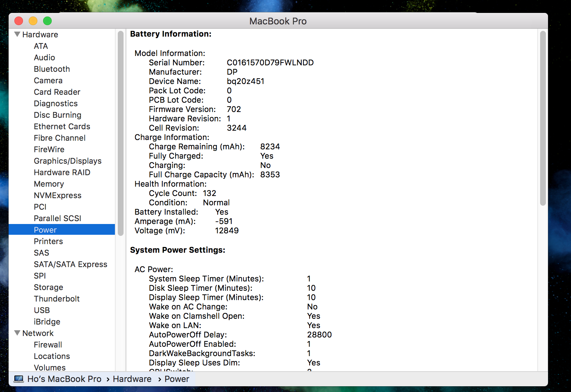Image resolution: width=571 pixels, height=392 pixels.
Task: Minimize window with the yellow button
Action: coord(33,21)
